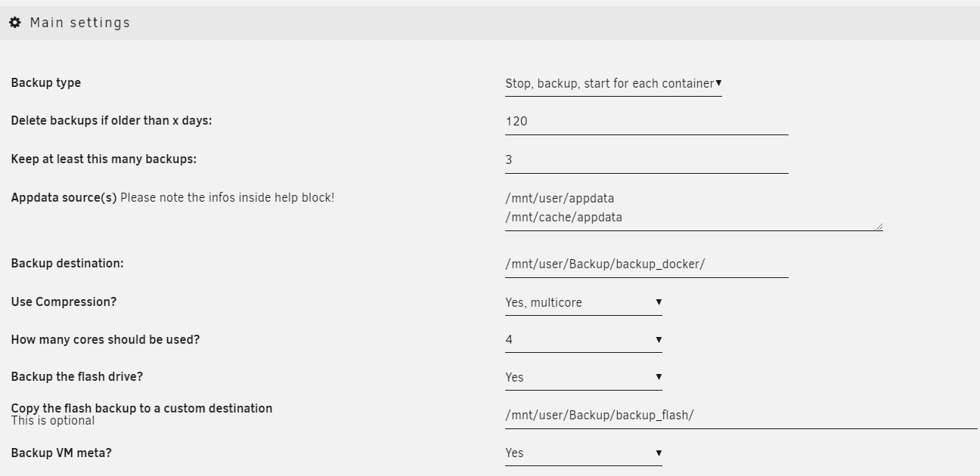Open the Backup the flash drive dropdown
The width and height of the screenshot is (980, 476).
[x=584, y=377]
